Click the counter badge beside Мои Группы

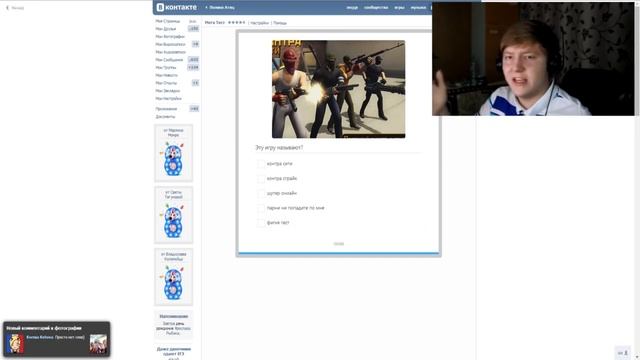tap(193, 67)
